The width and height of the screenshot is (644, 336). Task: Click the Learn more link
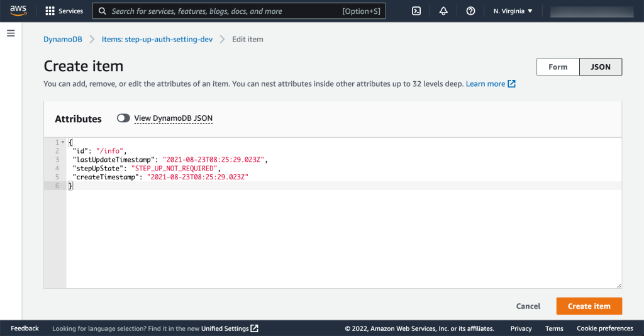pyautogui.click(x=486, y=84)
